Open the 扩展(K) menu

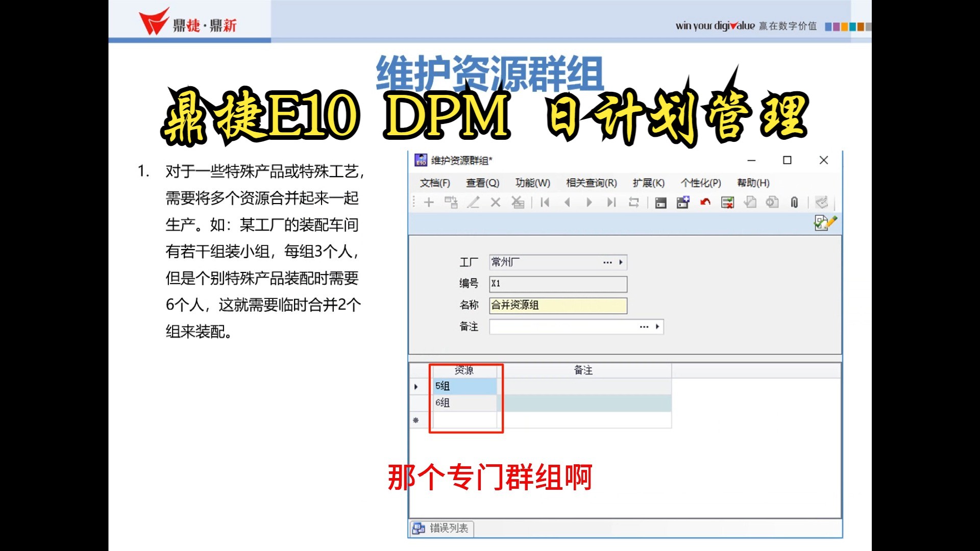tap(649, 183)
